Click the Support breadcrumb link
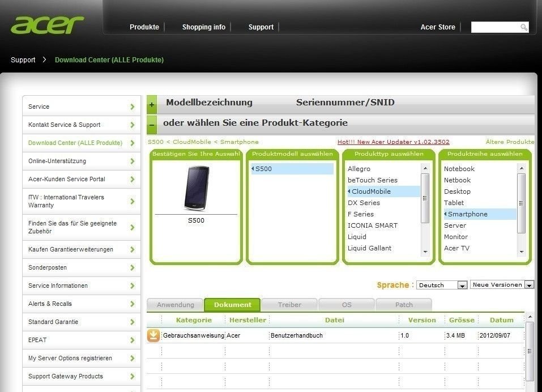 23,60
